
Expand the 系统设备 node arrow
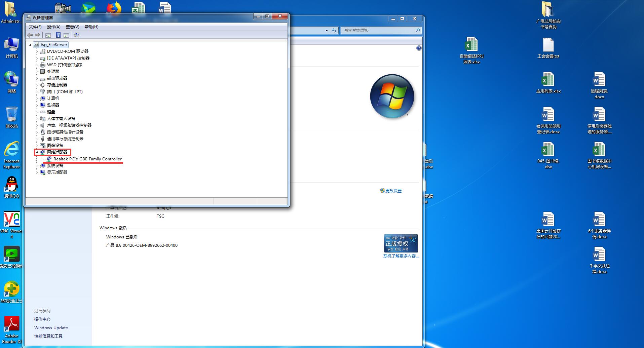pos(37,166)
